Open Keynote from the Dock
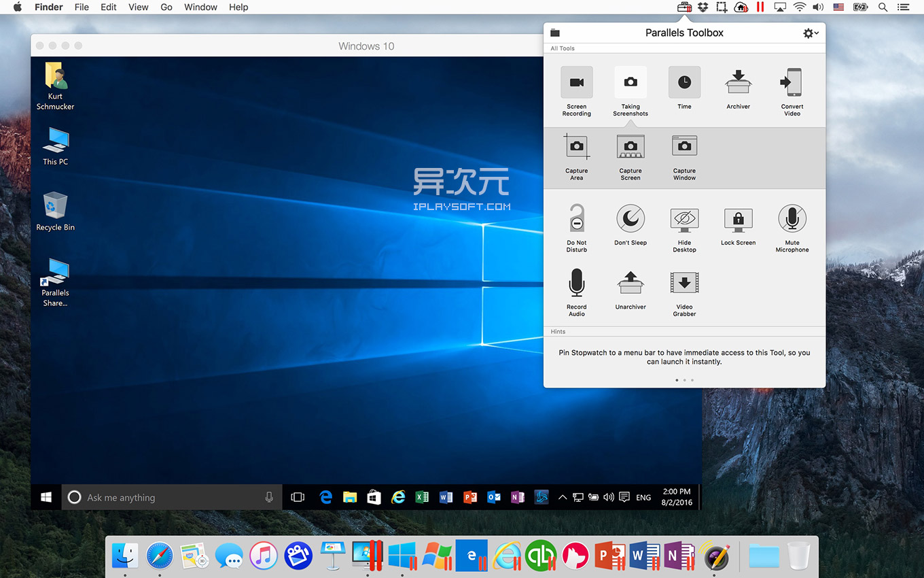Screen dimensions: 924x578 [x=333, y=556]
